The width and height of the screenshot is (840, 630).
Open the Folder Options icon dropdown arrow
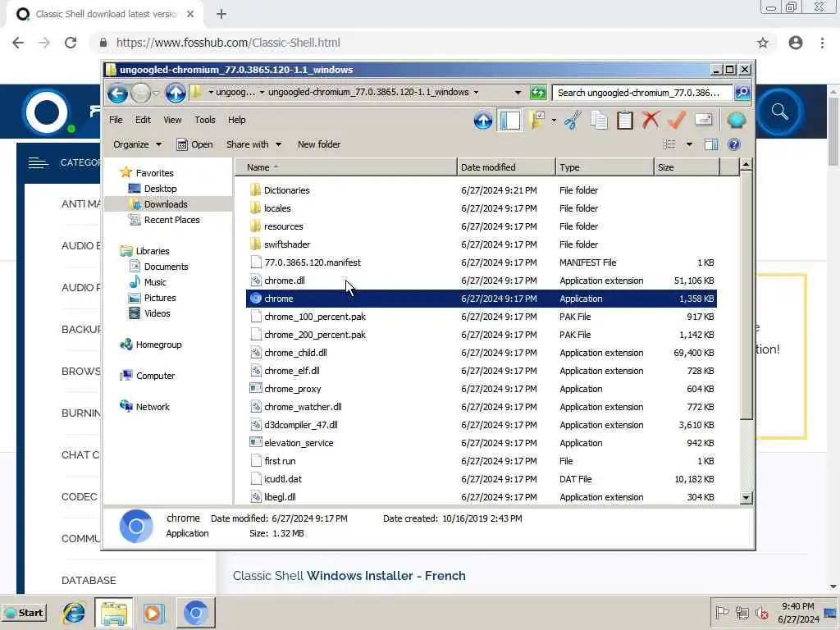554,121
